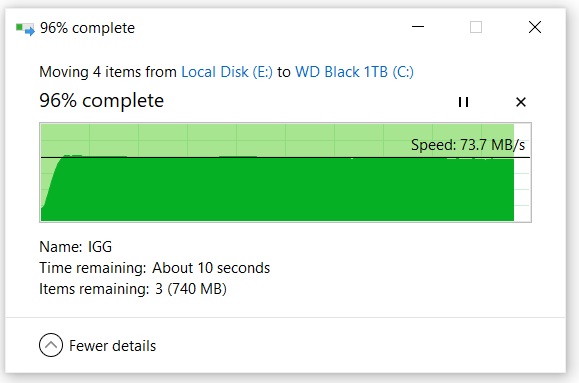Collapse the dialog via the Fewer details chevron
Viewport: 579px width, 383px height.
(x=51, y=345)
